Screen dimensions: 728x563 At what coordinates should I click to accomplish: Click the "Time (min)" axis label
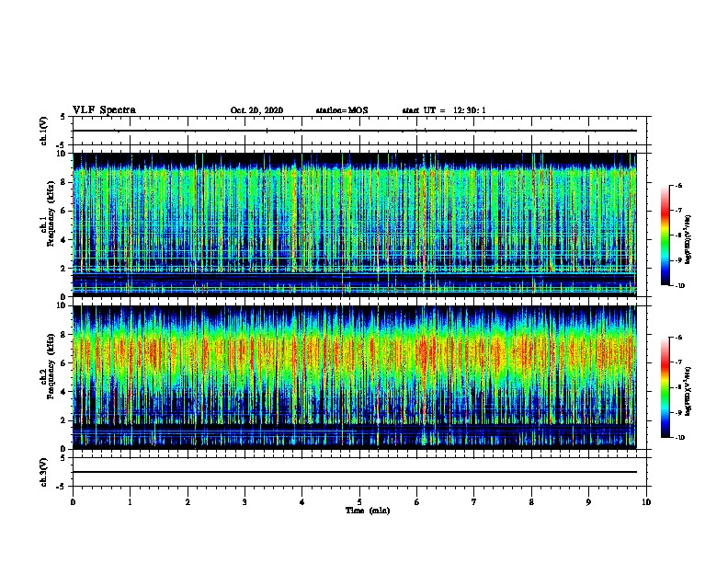368,511
